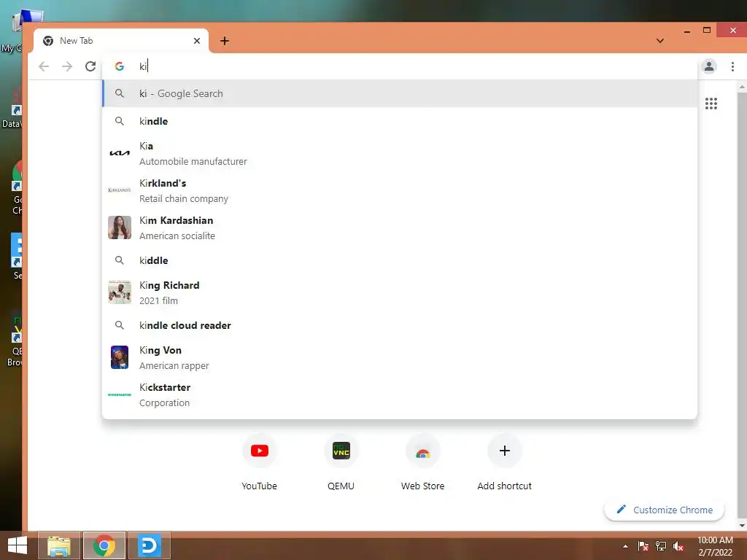Select the King Von American rapper suggestion
747x560 pixels.
click(400, 357)
